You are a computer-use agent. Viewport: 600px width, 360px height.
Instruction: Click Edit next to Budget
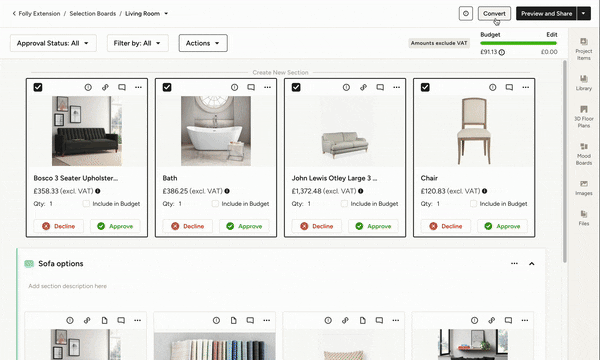click(x=551, y=34)
